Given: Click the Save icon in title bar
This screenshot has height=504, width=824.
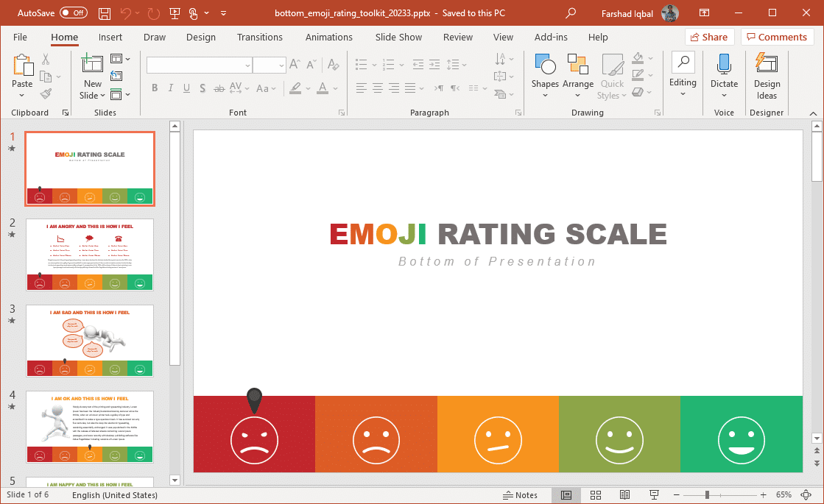Looking at the screenshot, I should coord(105,13).
